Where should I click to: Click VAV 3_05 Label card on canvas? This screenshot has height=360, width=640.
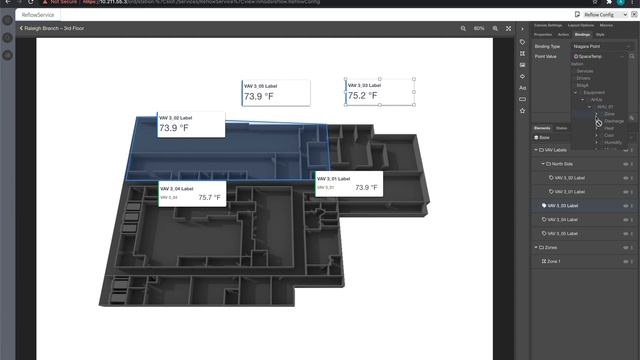tap(276, 93)
